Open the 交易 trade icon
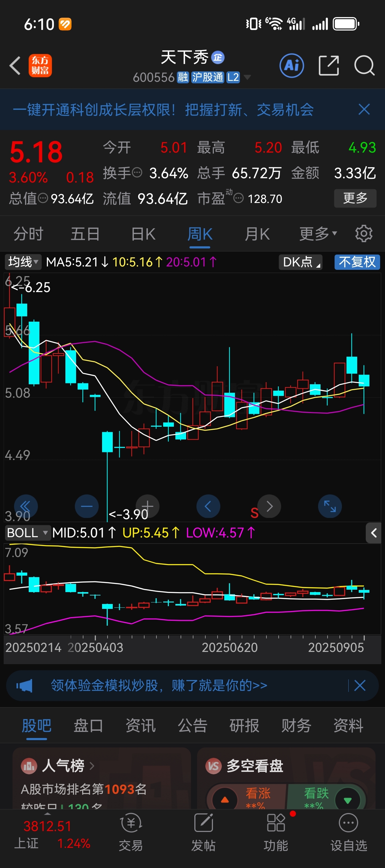This screenshot has width=385, height=868. [131, 832]
